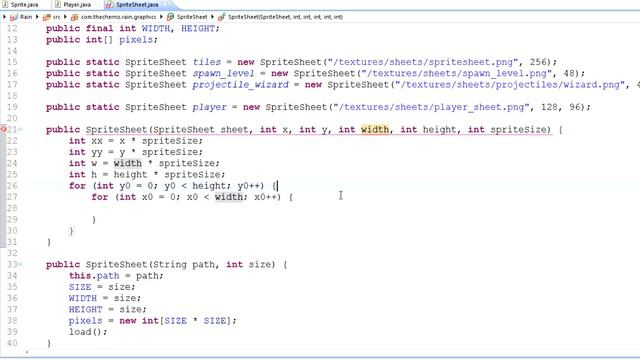Switch to the Player.java editor tab
The image size is (640, 360).
(73, 5)
